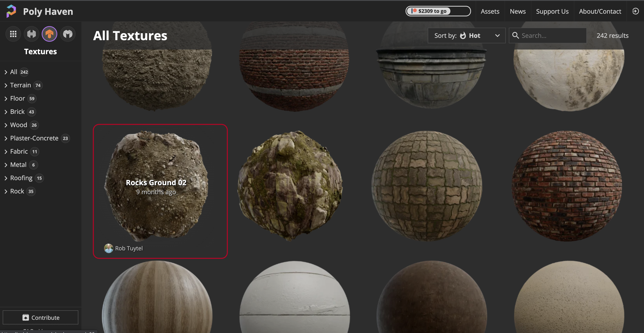Expand the Roofing category chevron
Image resolution: width=644 pixels, height=333 pixels.
pos(6,178)
